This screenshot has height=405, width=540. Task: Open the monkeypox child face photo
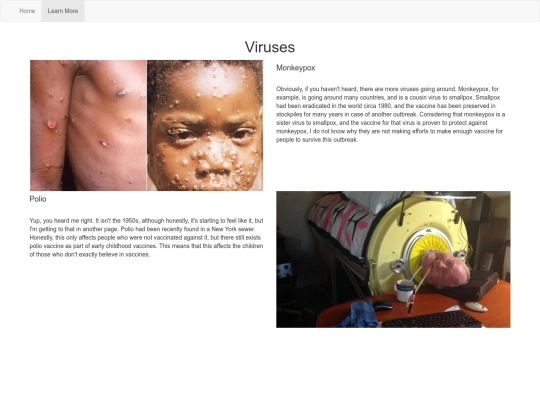click(205, 125)
